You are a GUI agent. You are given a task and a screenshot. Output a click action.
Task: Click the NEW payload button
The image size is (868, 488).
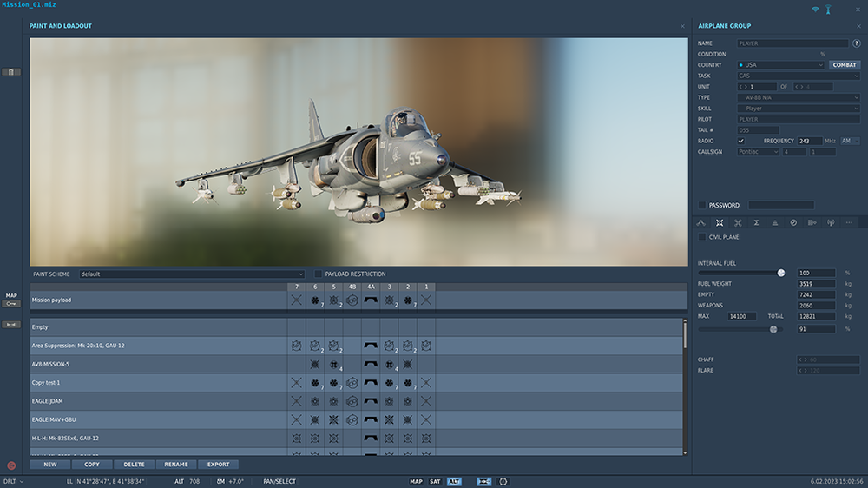(x=49, y=465)
